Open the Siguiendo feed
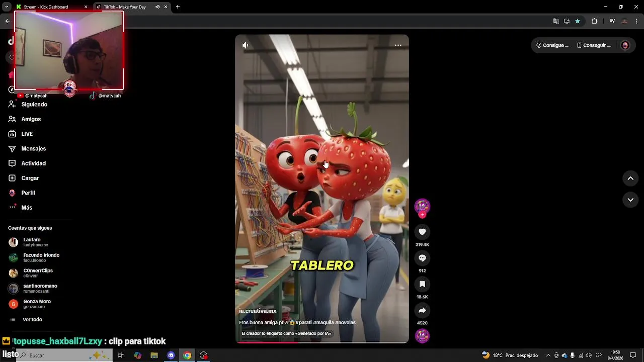The image size is (644, 362). tap(28, 105)
